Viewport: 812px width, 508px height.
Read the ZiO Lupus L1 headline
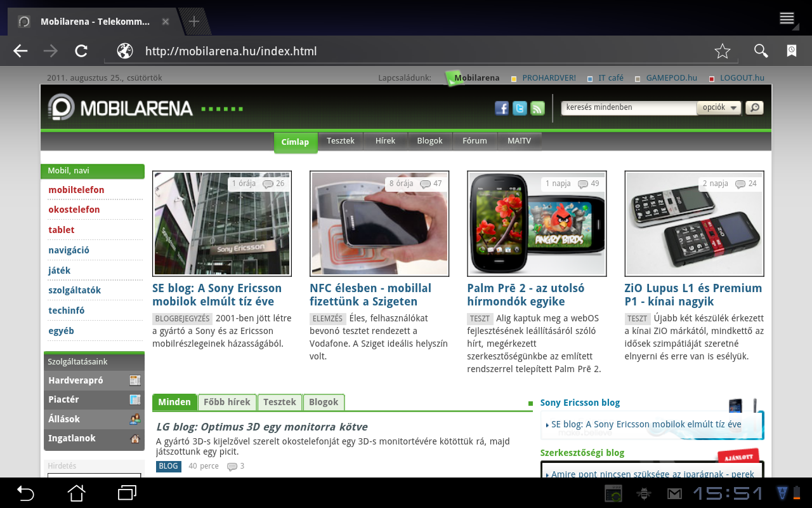693,295
